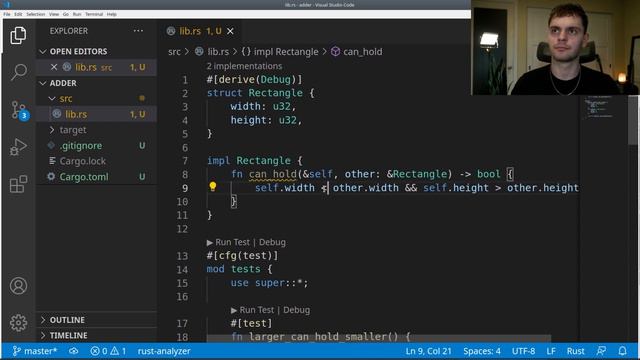The image size is (640, 360).
Task: Click the feedback icon in status bar
Action: 601,351
